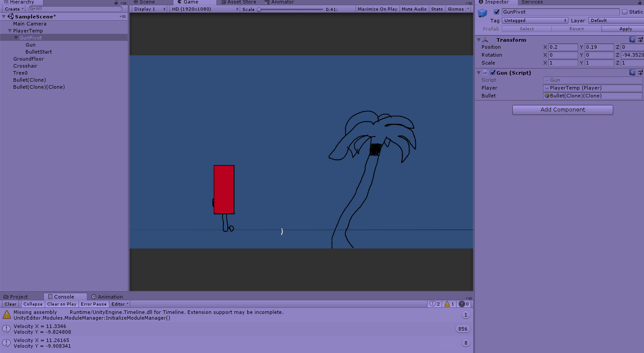Adjust the Game view Scale slider
Image resolution: width=644 pixels, height=353 pixels.
290,9
